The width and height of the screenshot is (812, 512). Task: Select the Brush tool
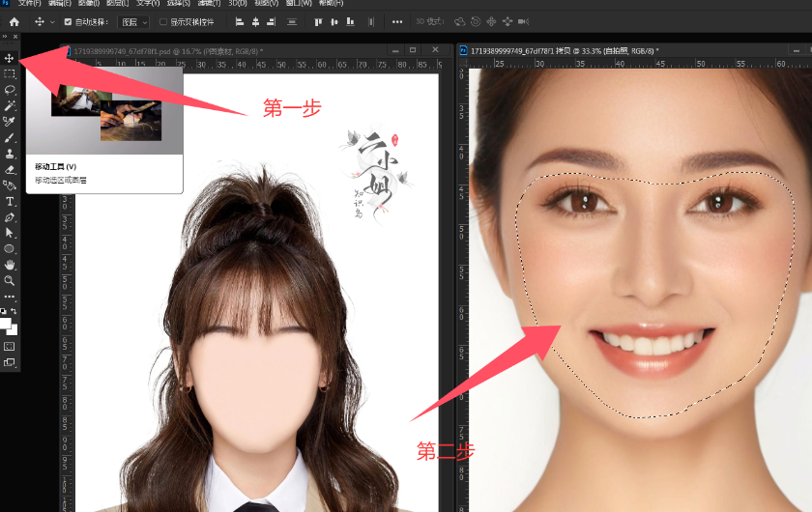tap(10, 138)
